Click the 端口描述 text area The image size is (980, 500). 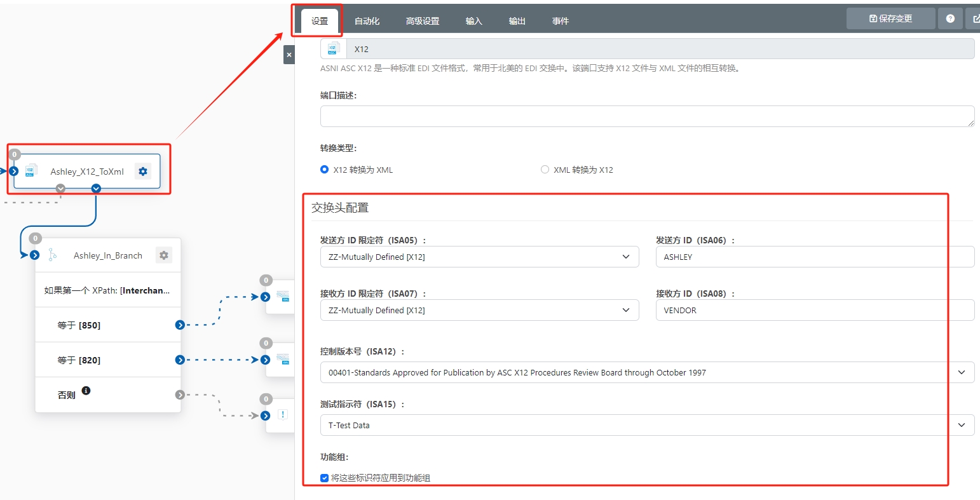647,116
